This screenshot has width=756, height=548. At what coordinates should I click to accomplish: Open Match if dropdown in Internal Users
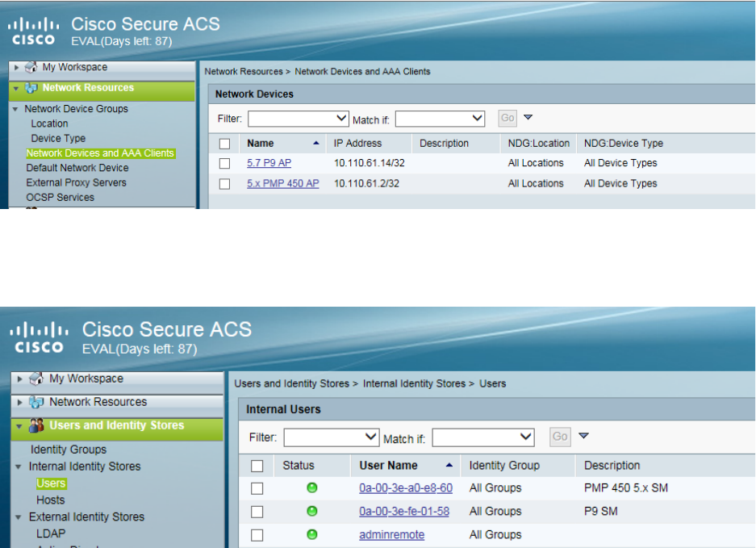pyautogui.click(x=483, y=437)
